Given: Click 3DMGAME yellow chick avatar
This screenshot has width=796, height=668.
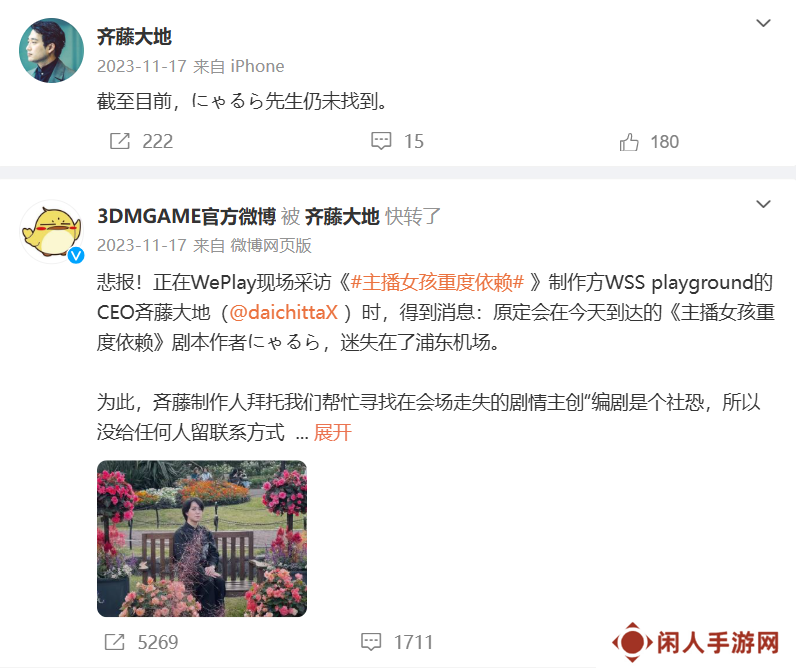Looking at the screenshot, I should click(x=51, y=231).
